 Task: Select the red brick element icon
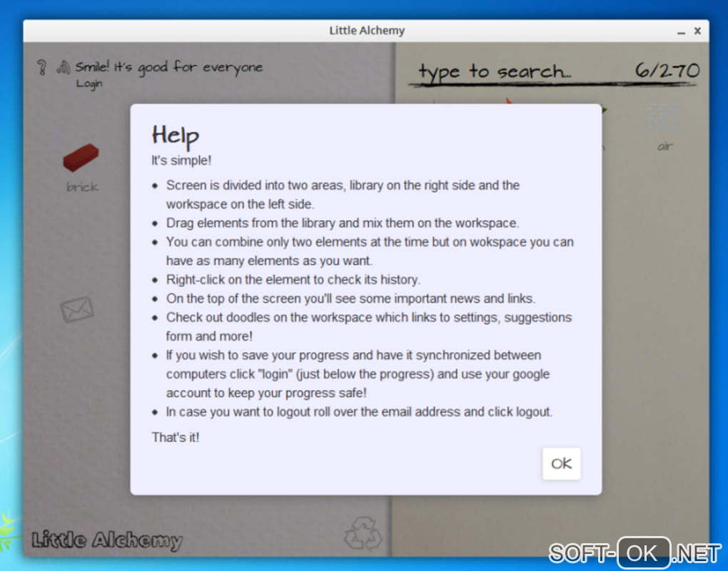81,157
